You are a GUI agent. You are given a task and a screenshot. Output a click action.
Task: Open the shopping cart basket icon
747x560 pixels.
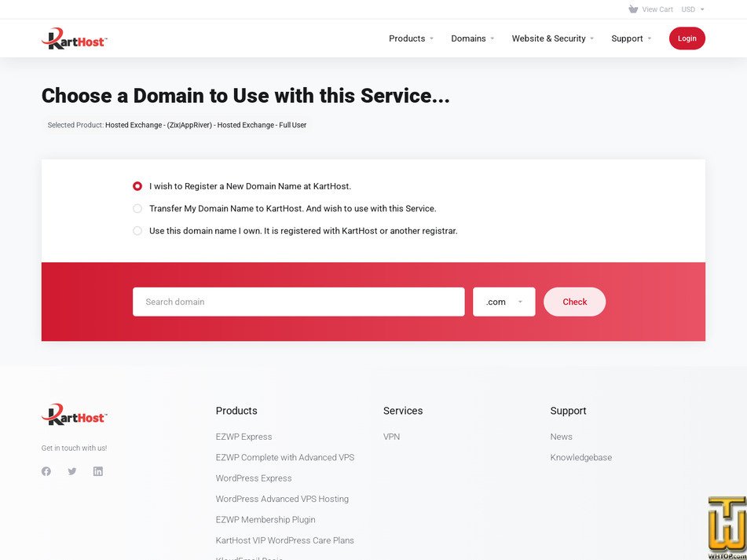(633, 9)
